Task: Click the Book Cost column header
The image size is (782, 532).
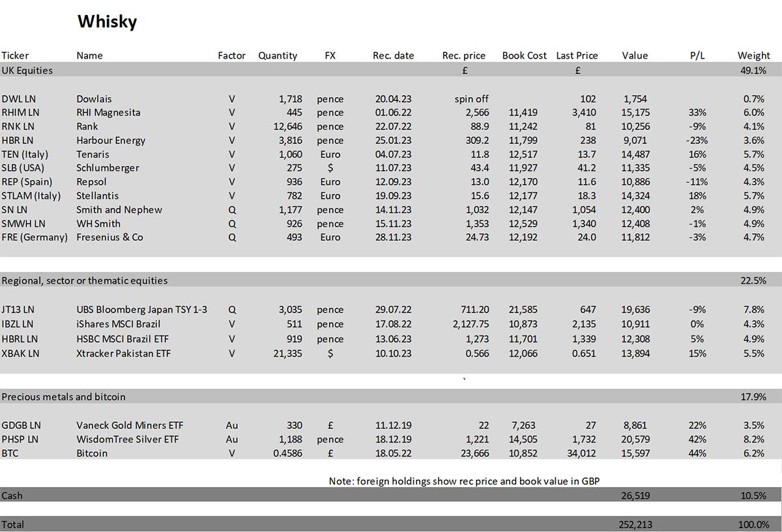Action: click(525, 55)
